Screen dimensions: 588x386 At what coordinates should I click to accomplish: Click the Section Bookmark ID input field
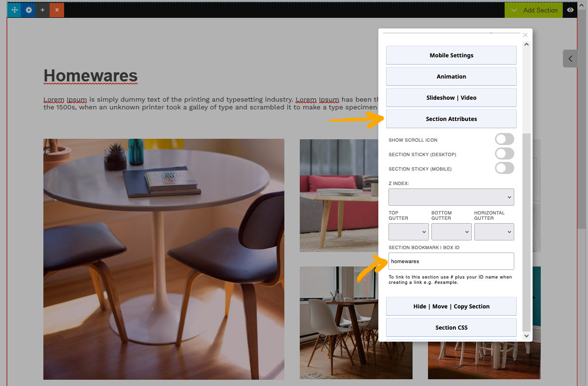click(x=451, y=261)
